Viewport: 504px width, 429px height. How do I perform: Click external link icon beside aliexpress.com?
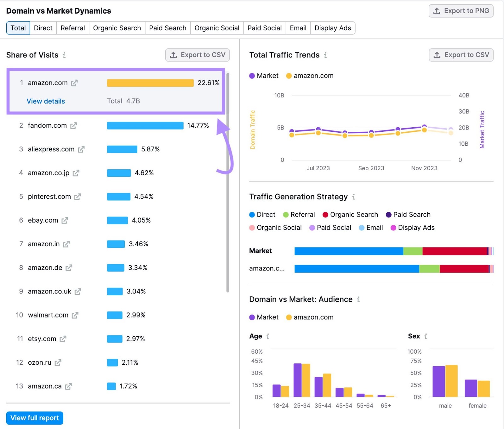click(x=81, y=149)
